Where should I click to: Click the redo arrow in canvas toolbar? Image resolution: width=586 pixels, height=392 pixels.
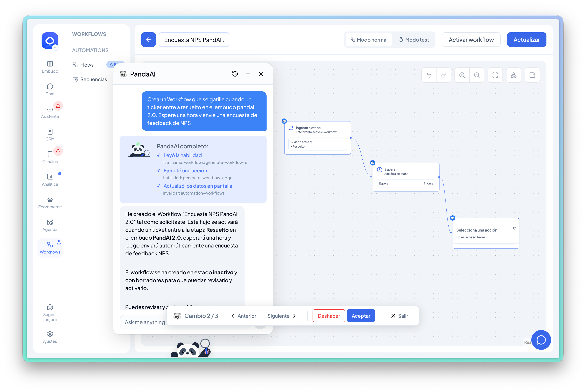click(x=444, y=75)
